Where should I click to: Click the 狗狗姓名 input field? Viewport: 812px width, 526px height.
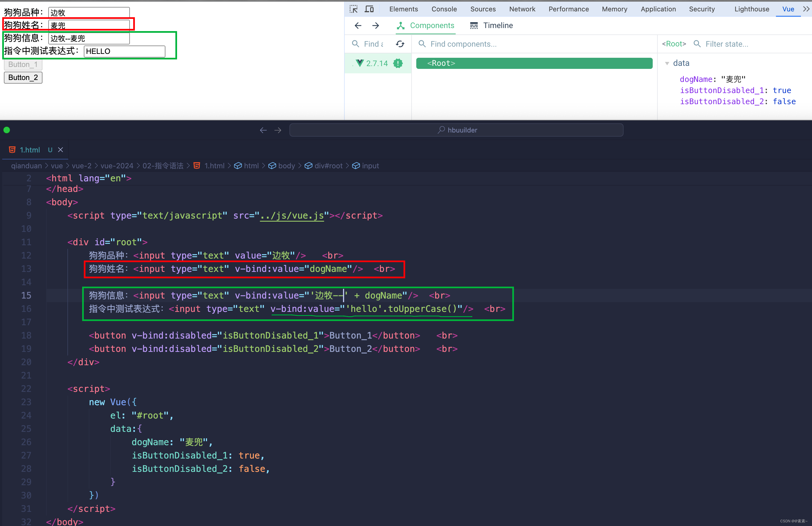pyautogui.click(x=89, y=25)
